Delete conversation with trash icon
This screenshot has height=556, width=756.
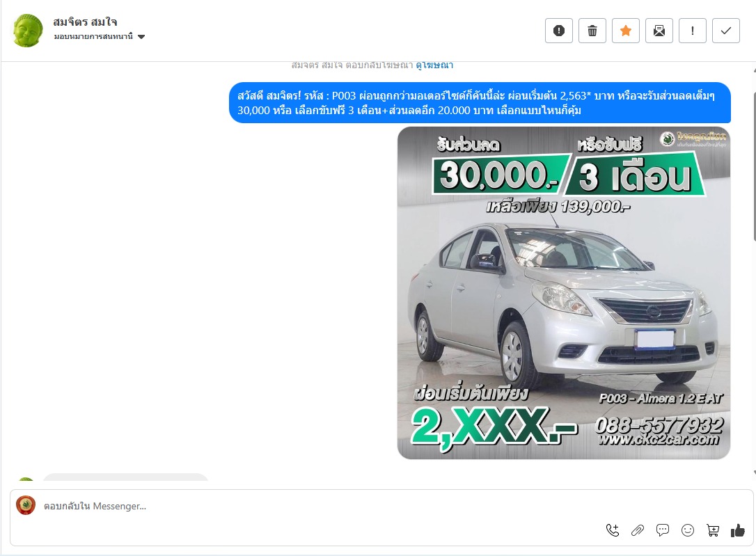click(x=592, y=31)
